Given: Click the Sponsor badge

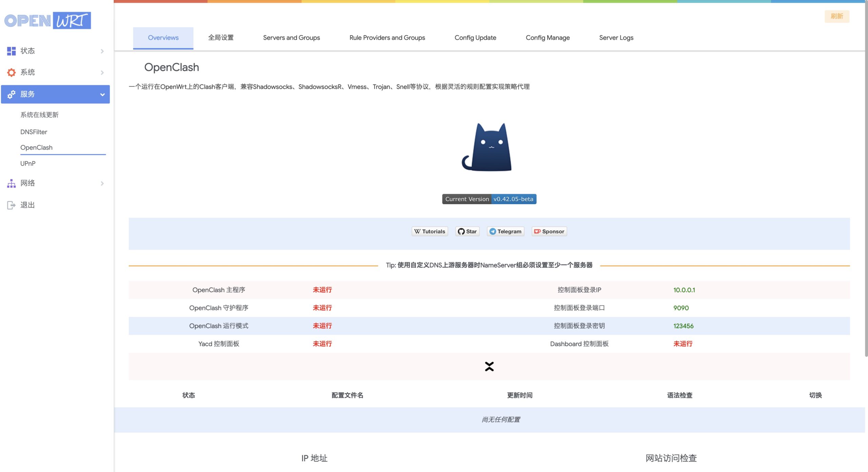Looking at the screenshot, I should [549, 231].
